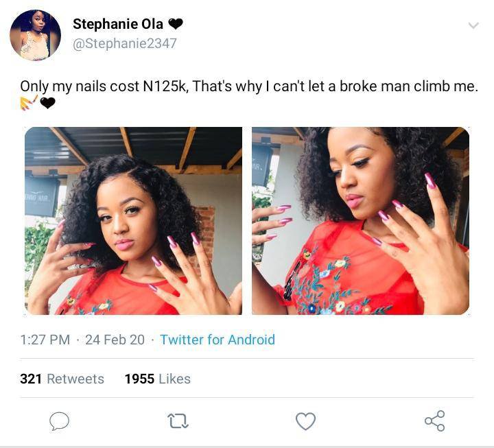Click the Retweets label text
Viewport: 494px width, 448px height.
tap(75, 379)
